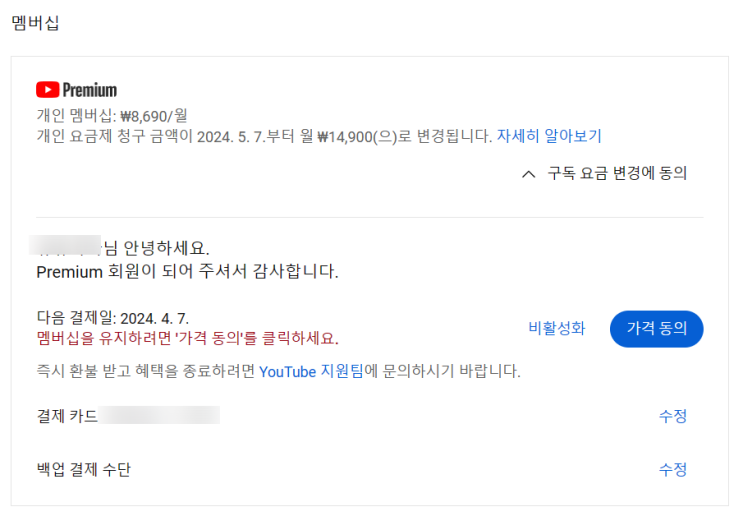
Task: Click the Premium 회원이 되어 주셔서 감사합니다 message
Action: coord(187,271)
